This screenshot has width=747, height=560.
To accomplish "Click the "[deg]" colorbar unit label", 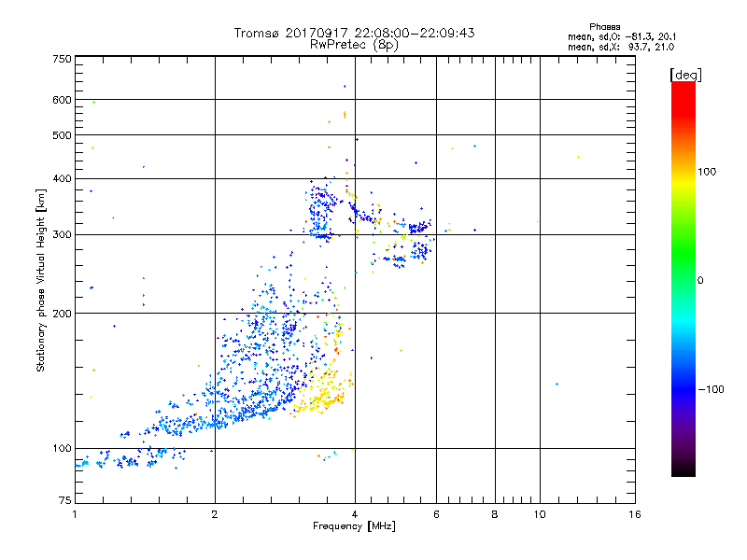I will pyautogui.click(x=685, y=75).
